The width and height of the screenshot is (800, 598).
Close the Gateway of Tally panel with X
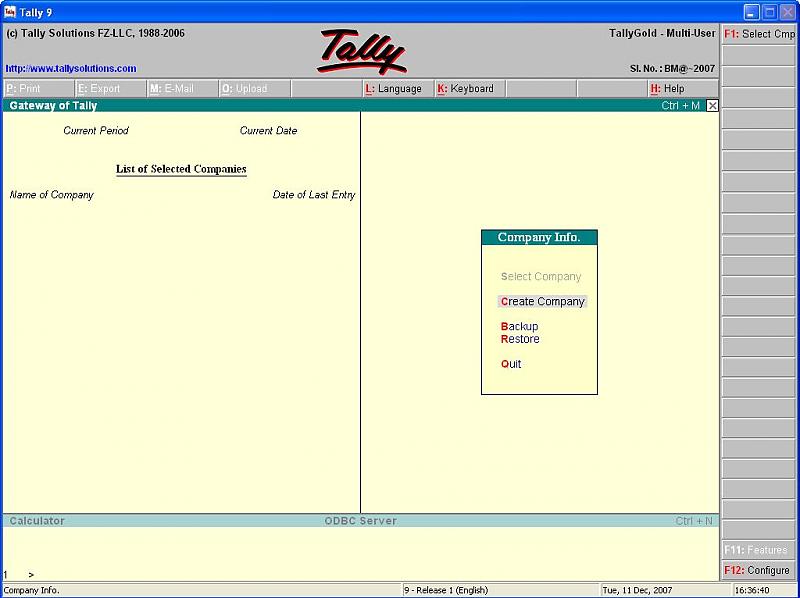(712, 106)
